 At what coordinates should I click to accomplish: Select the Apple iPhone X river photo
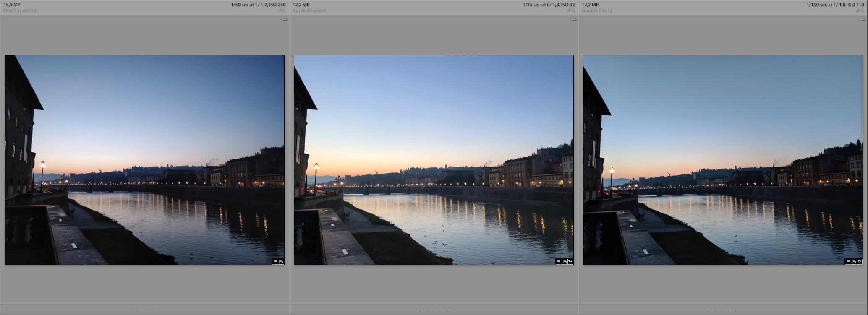(434, 160)
